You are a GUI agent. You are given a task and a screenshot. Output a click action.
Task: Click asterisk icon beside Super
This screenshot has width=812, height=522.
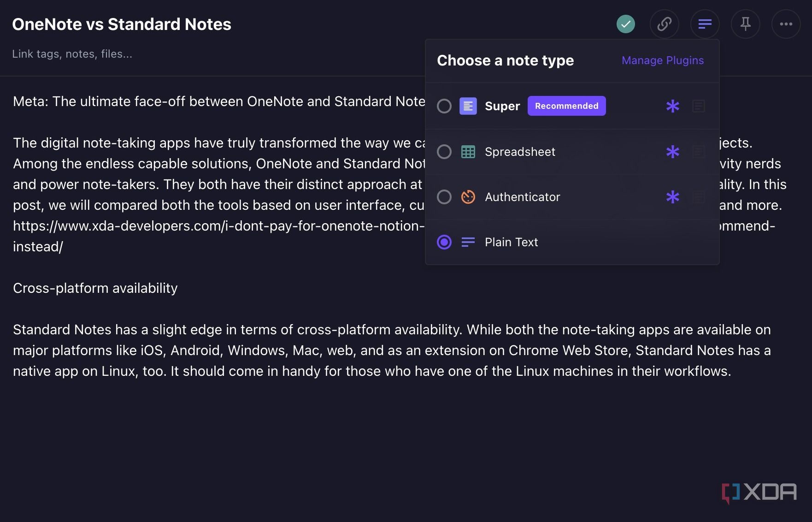tap(672, 106)
